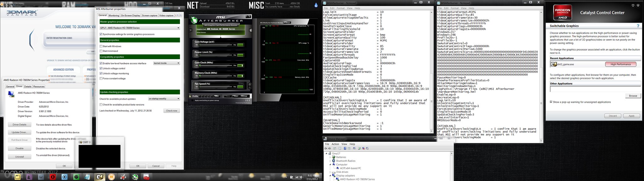Expand the Disk drives tree node

point(330,172)
